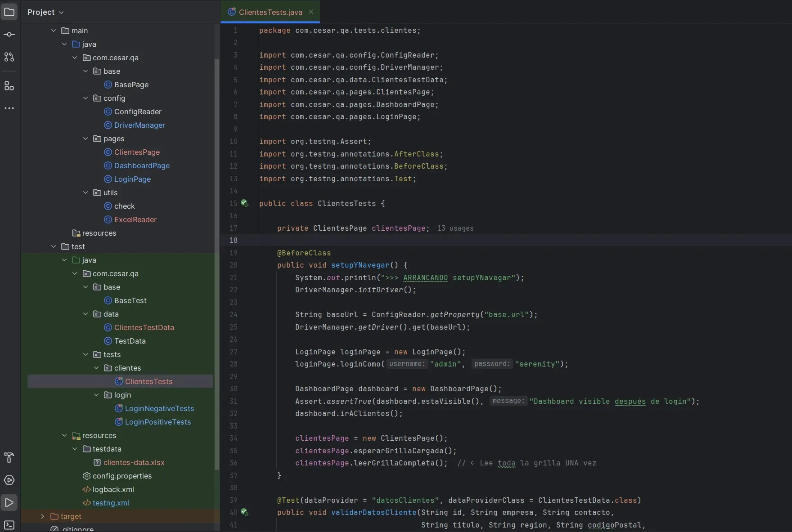Screen dimensions: 792x532
Task: Close the ClientesTests.java tab
Action: pyautogui.click(x=310, y=12)
